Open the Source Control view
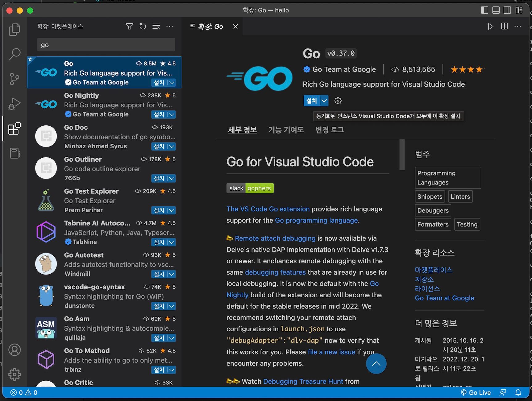Screen dimensions: 532x401 [x=14, y=79]
